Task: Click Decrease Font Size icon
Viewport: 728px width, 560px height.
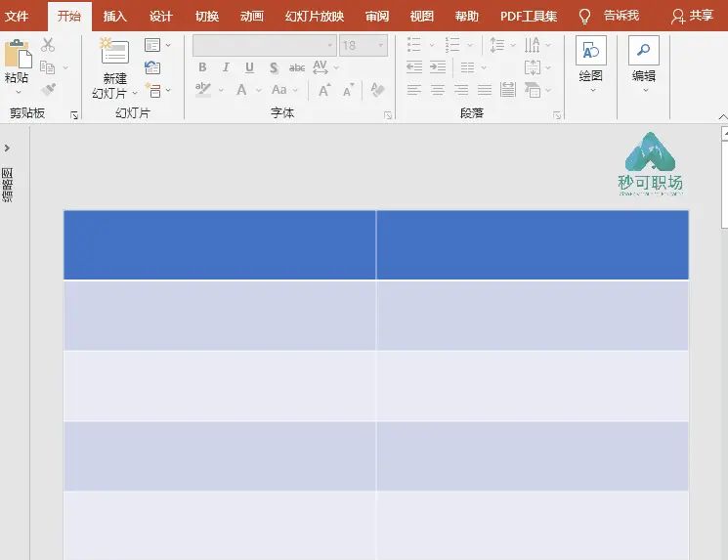Action: pos(349,90)
